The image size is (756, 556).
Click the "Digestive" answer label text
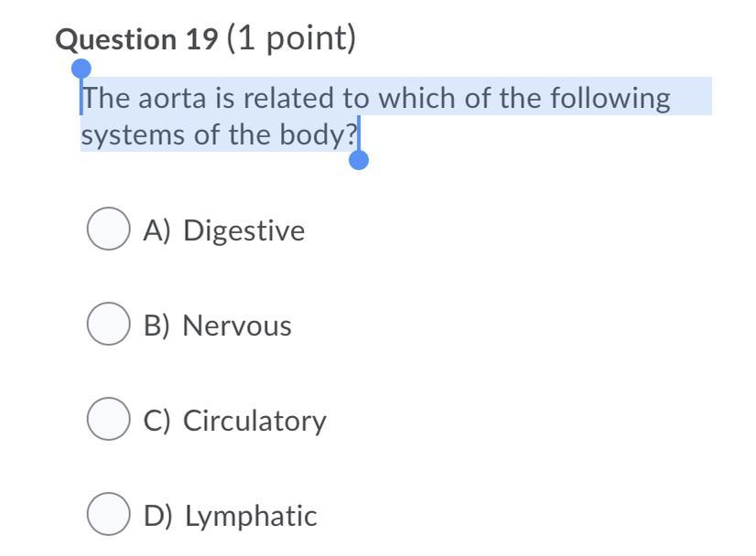(x=243, y=230)
